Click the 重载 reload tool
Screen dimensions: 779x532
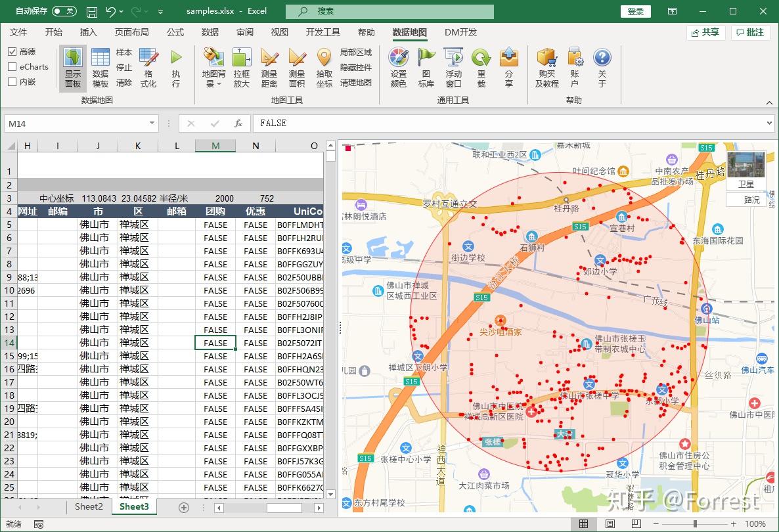pos(481,66)
